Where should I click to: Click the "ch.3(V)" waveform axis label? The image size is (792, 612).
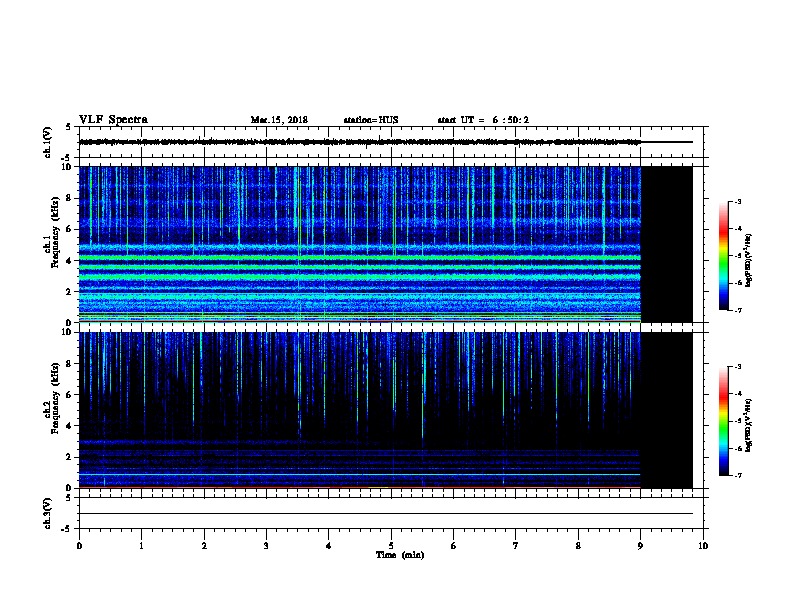point(47,513)
